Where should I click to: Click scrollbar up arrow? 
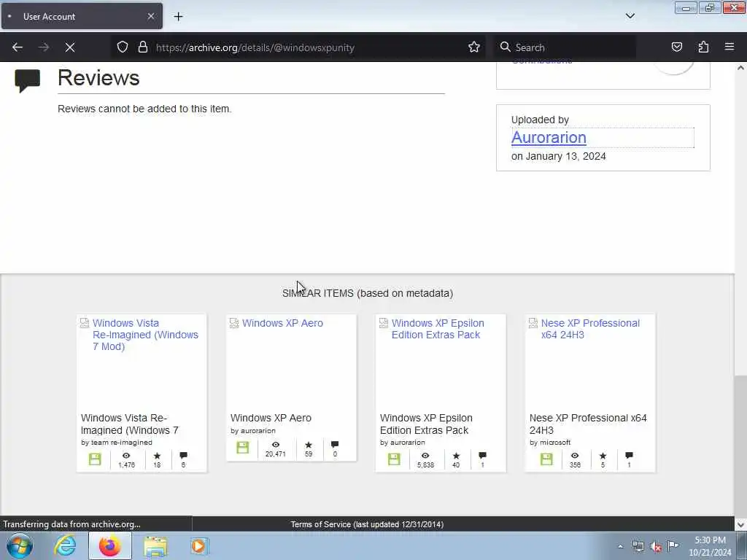click(x=740, y=68)
